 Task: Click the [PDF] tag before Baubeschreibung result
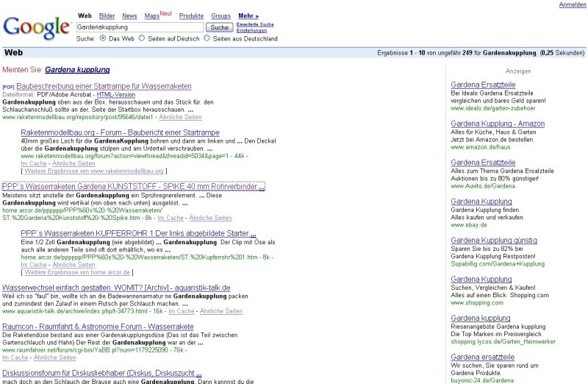point(8,87)
